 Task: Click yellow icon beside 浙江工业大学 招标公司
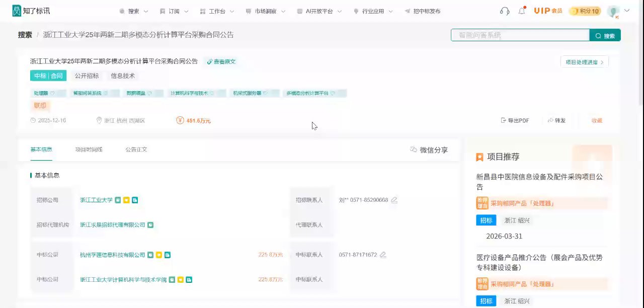(126, 200)
